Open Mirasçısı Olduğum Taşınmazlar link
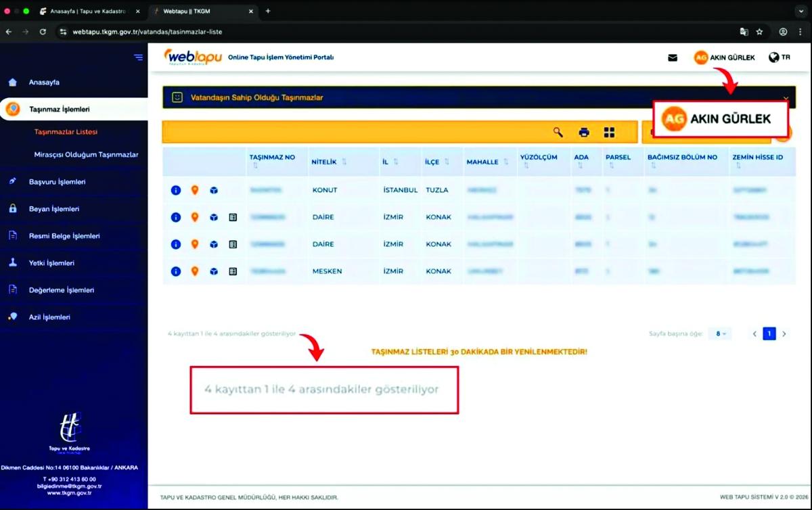This screenshot has width=812, height=510. 86,155
